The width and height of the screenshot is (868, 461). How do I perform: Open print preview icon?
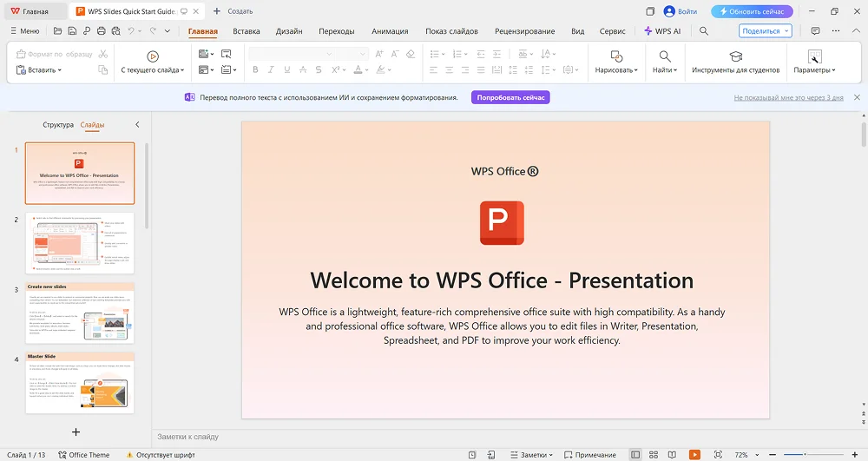coord(115,31)
